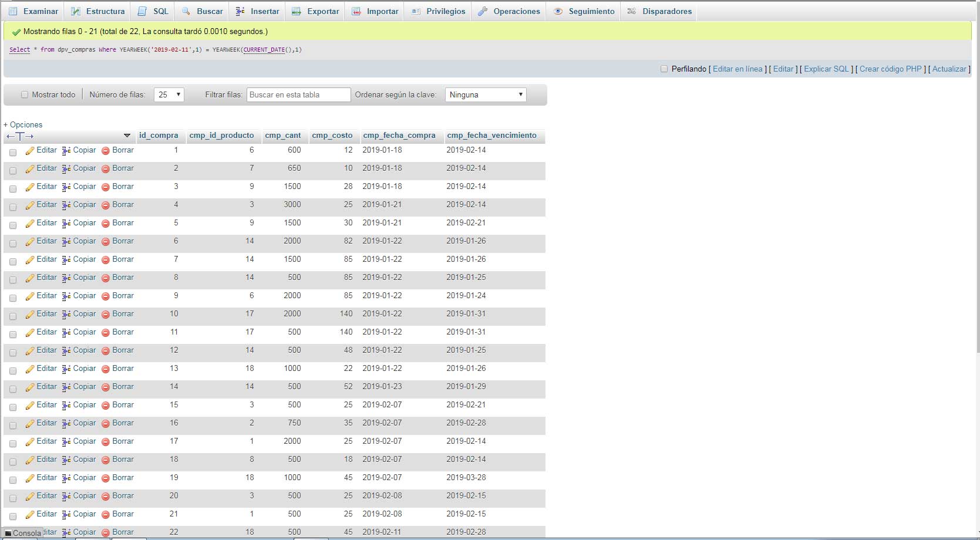Screen dimensions: 980x540
Task: Click pencil edit icon for row 12
Action: (30, 351)
